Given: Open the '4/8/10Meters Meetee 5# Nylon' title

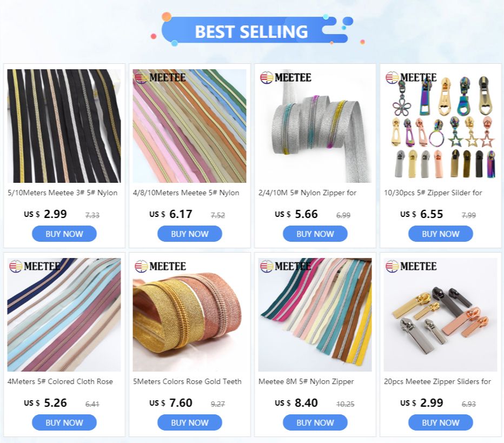Looking at the screenshot, I should pos(186,193).
